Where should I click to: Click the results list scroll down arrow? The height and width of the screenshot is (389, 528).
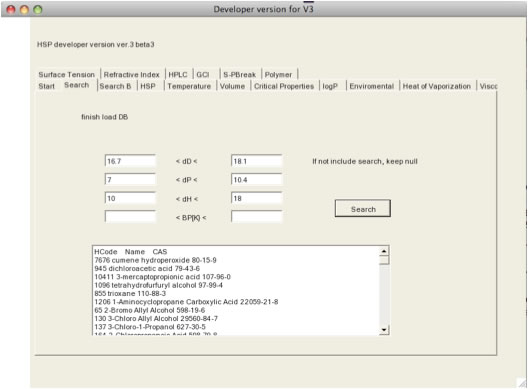384,330
